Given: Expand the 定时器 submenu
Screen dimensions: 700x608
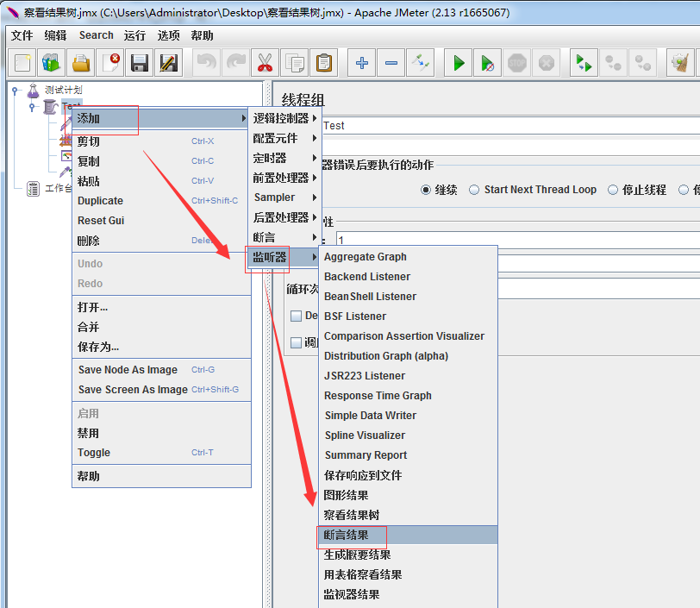Looking at the screenshot, I should coord(284,158).
